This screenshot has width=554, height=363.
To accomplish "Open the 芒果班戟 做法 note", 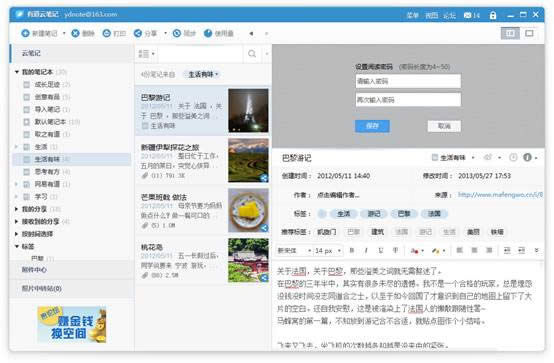I will [202, 210].
